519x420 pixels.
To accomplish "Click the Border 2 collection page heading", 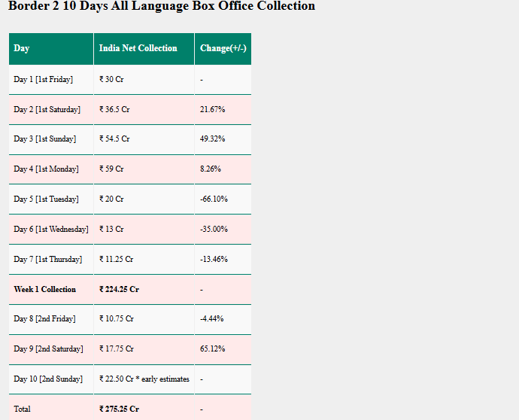I will (x=162, y=7).
